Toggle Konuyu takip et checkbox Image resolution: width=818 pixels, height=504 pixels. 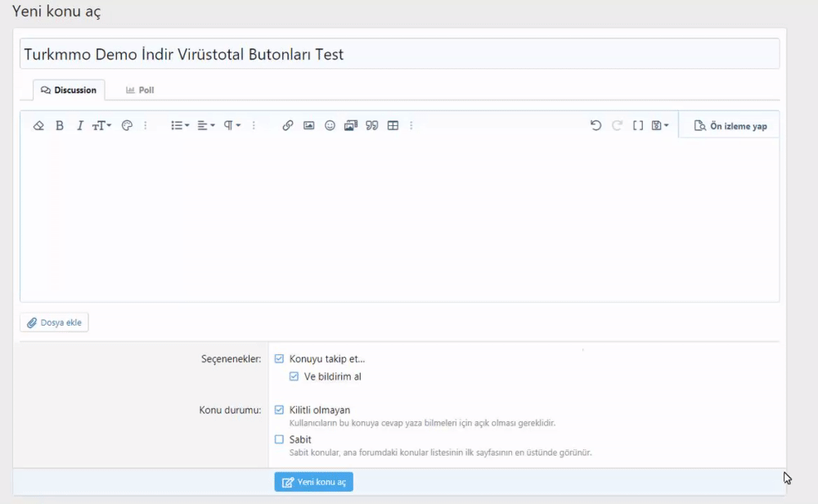(x=279, y=359)
